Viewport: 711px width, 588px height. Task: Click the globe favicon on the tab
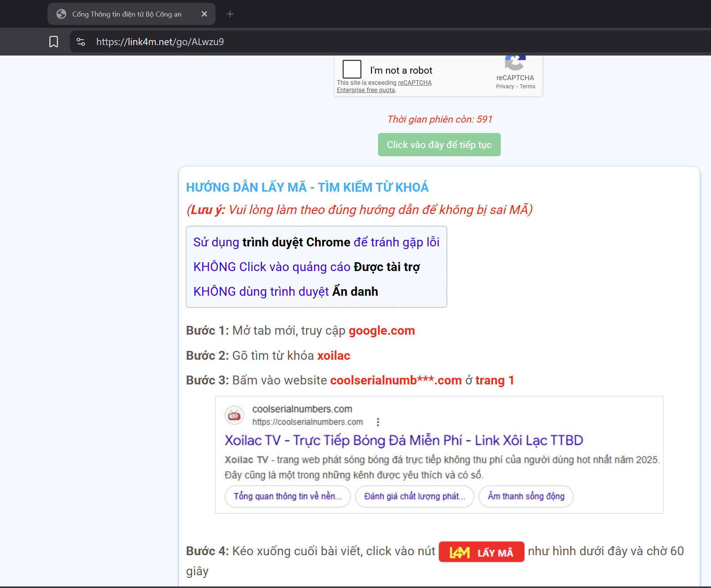[61, 14]
